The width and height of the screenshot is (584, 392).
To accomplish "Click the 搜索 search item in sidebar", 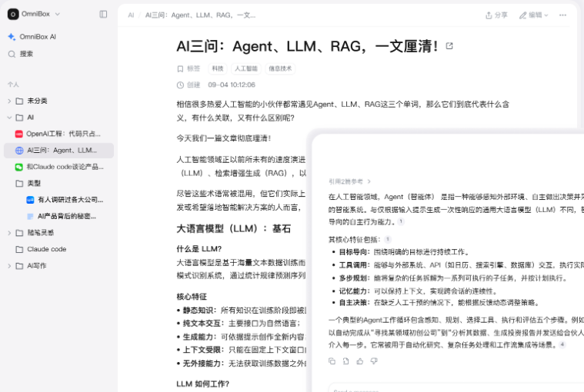I will pos(26,54).
